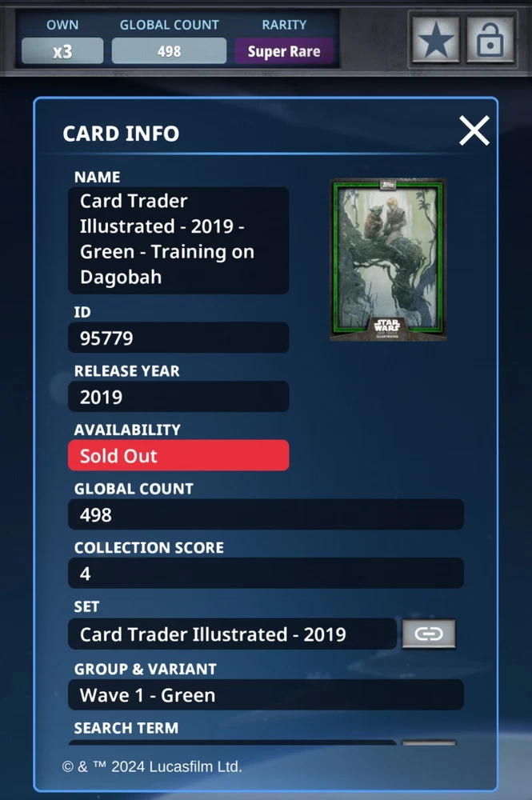Select the ID field showing 95779
Image resolution: width=532 pixels, height=800 pixels.
[178, 338]
